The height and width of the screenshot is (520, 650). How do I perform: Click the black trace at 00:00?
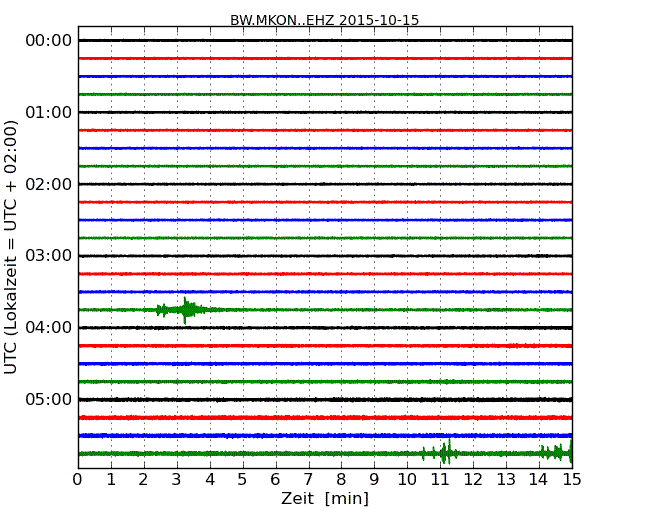[x=325, y=40]
